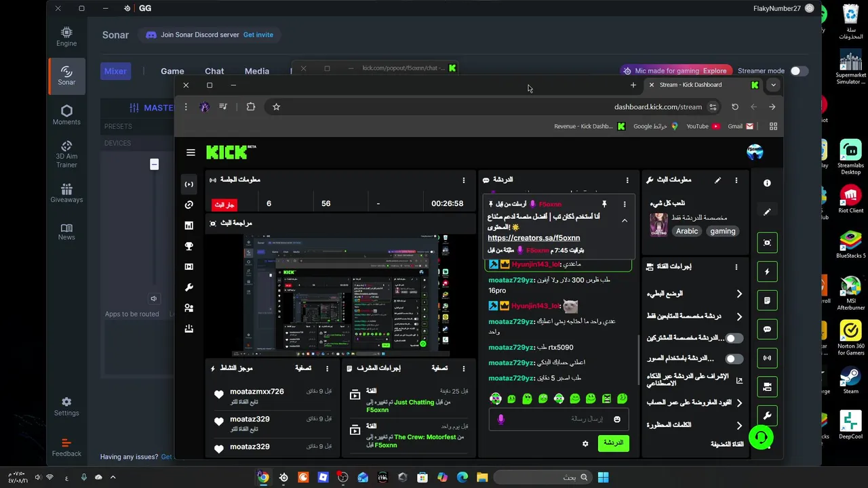The image size is (868, 488).
Task: Open the Gmail bookmark
Action: pyautogui.click(x=741, y=126)
